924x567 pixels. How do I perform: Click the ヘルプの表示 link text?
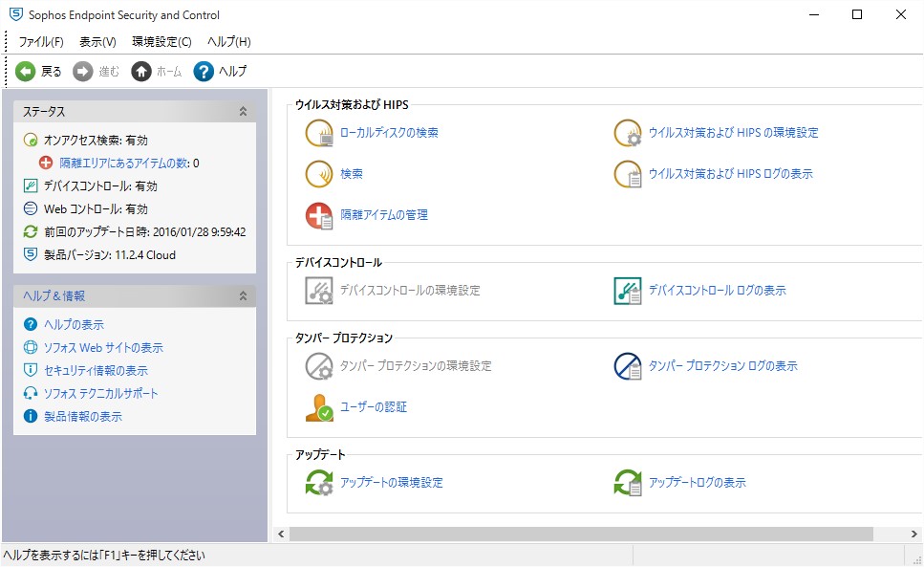click(x=74, y=324)
